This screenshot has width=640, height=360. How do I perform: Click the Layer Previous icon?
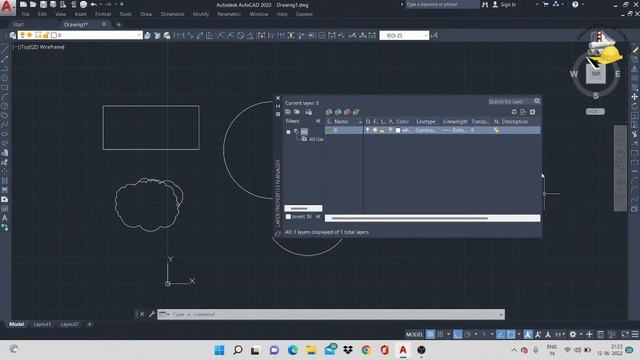pos(157,36)
